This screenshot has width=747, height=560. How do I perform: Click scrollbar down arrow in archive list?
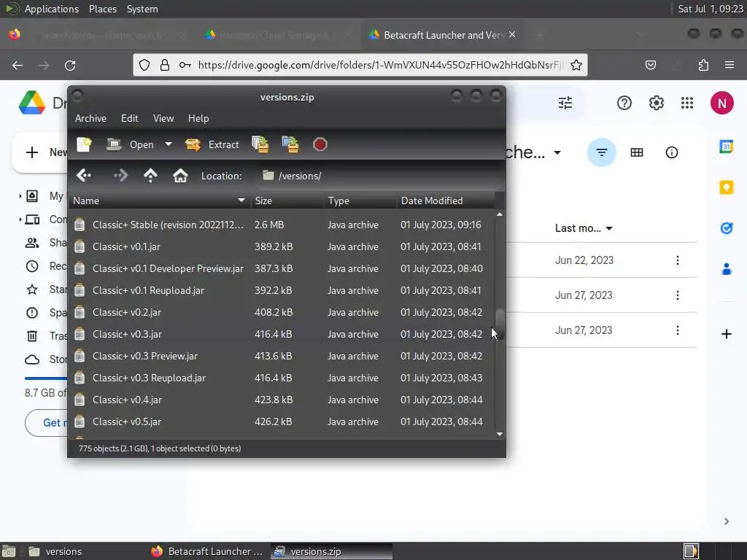point(500,434)
